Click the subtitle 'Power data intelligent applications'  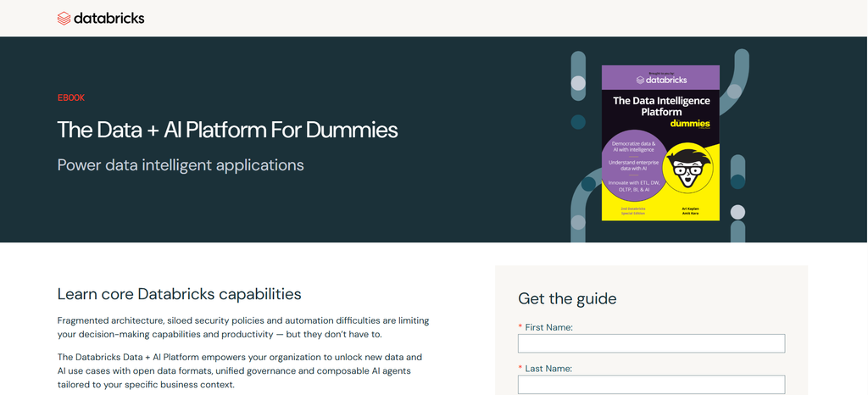[x=181, y=164]
